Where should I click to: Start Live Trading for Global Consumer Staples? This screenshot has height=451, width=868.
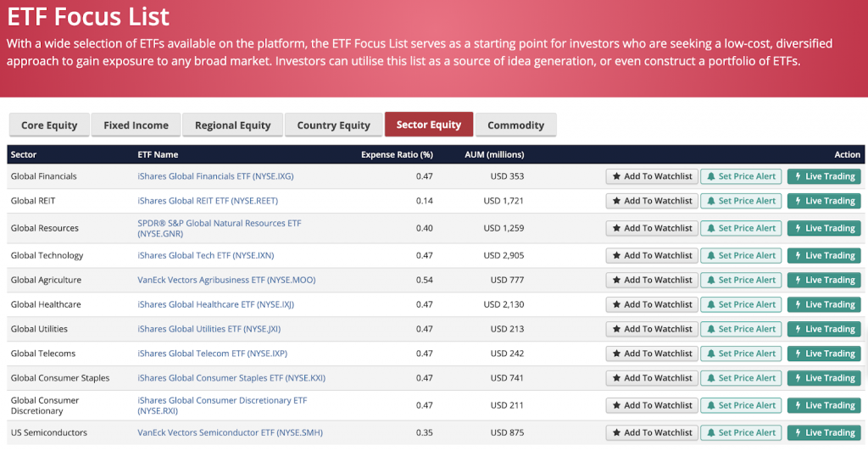click(825, 378)
